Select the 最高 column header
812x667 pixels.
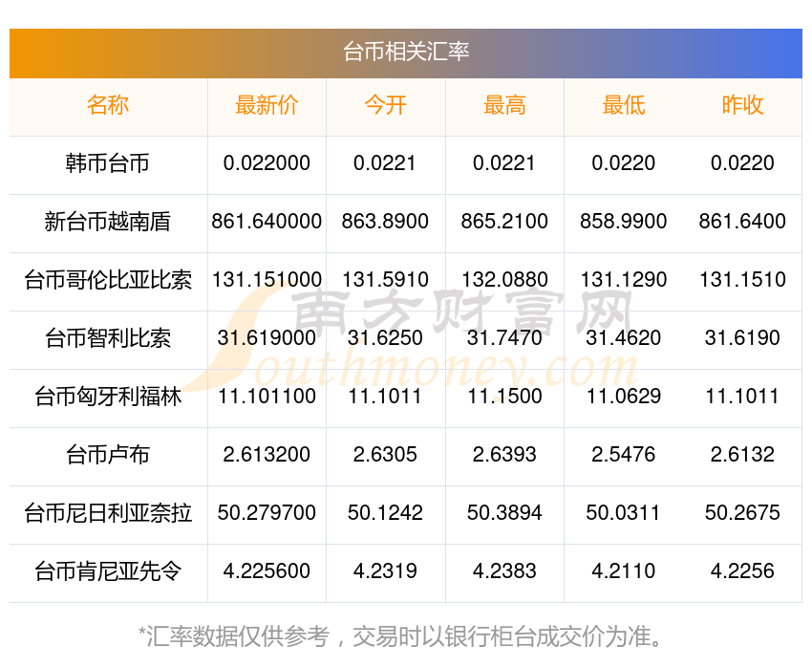pos(504,105)
